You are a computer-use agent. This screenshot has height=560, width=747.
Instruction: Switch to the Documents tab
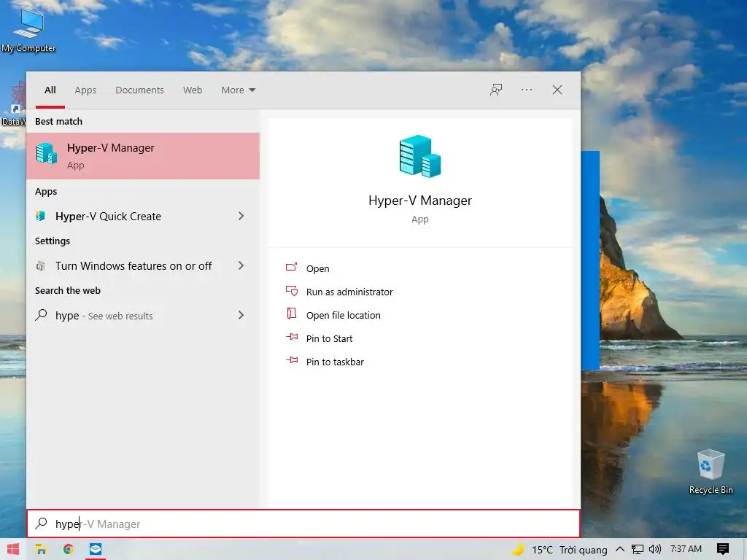139,90
